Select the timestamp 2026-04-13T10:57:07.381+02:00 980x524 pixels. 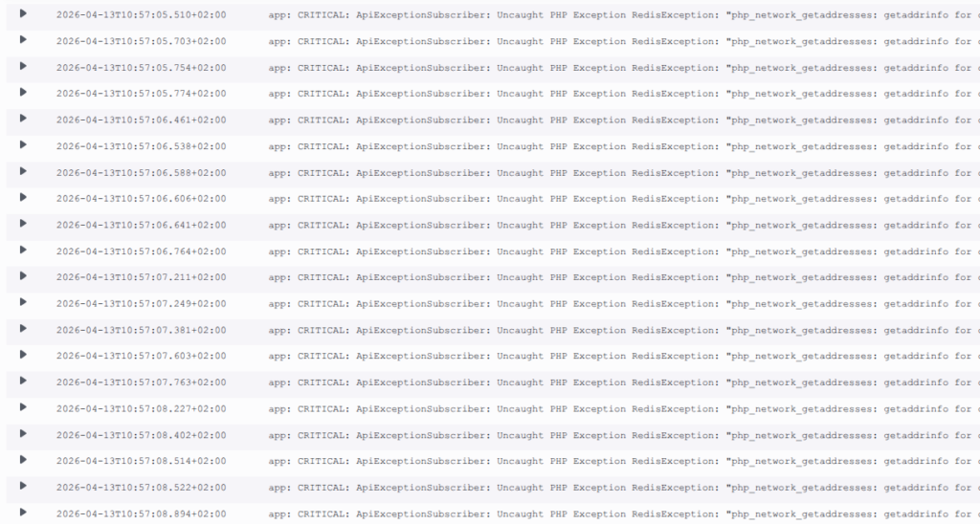[142, 331]
